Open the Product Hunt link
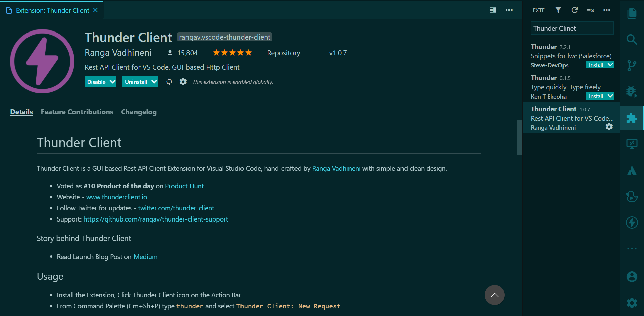 point(184,186)
